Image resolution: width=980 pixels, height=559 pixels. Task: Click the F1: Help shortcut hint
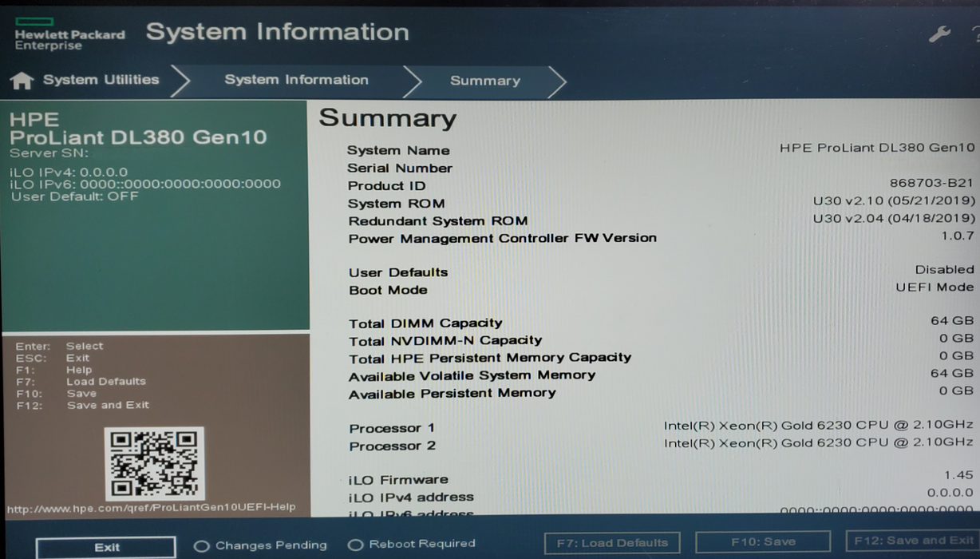pos(53,370)
